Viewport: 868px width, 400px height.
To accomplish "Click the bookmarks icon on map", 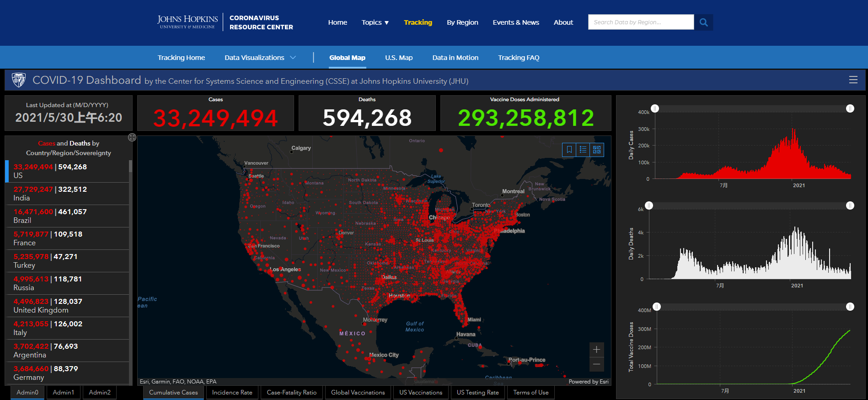I will click(569, 150).
